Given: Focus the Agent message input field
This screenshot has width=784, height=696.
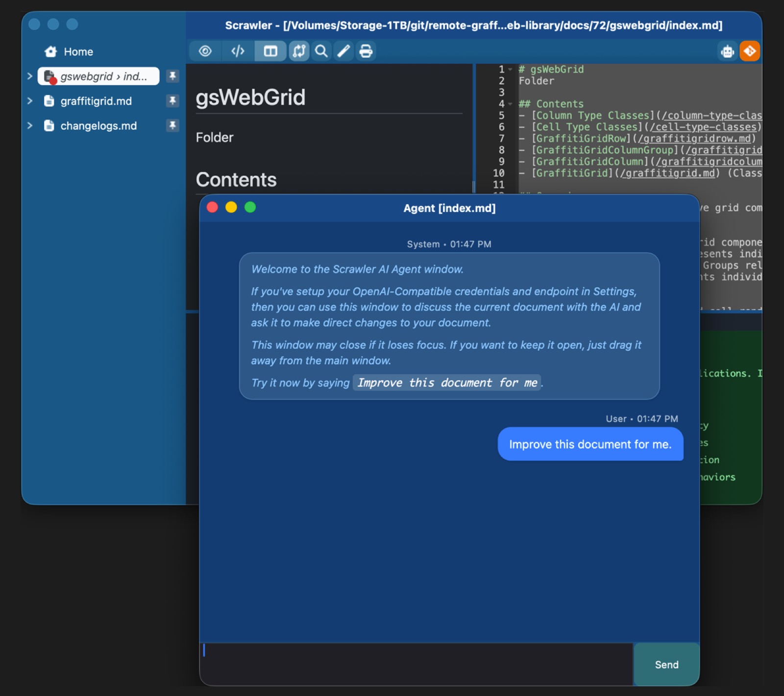Looking at the screenshot, I should click(x=416, y=664).
